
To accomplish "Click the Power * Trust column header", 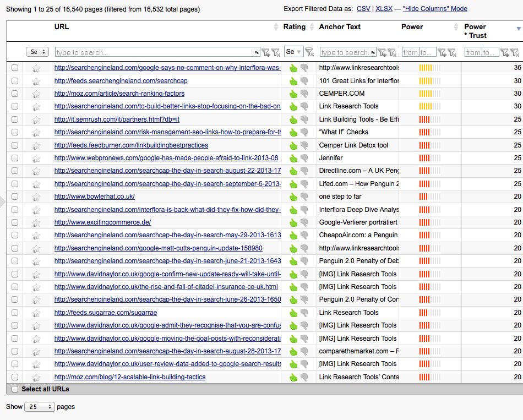I will (475, 31).
